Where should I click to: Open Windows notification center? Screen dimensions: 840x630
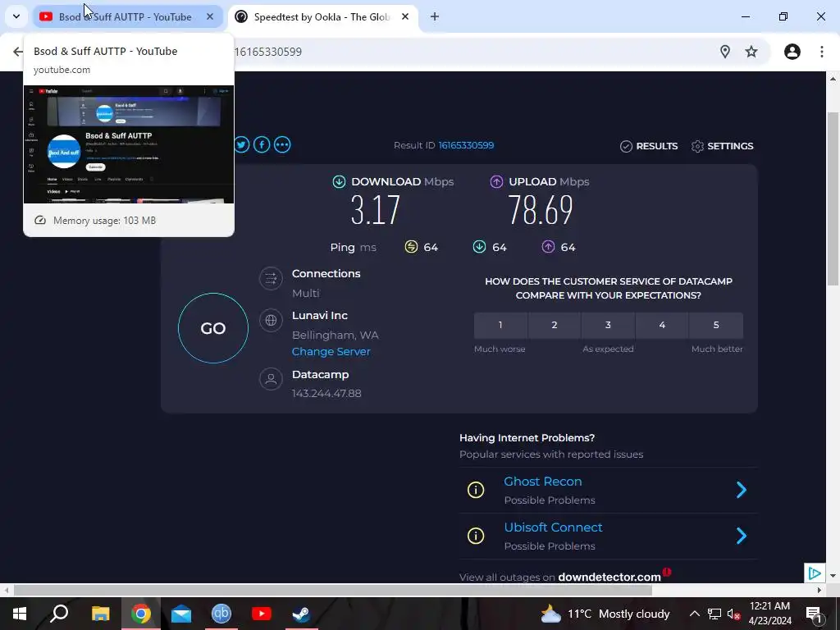click(813, 614)
